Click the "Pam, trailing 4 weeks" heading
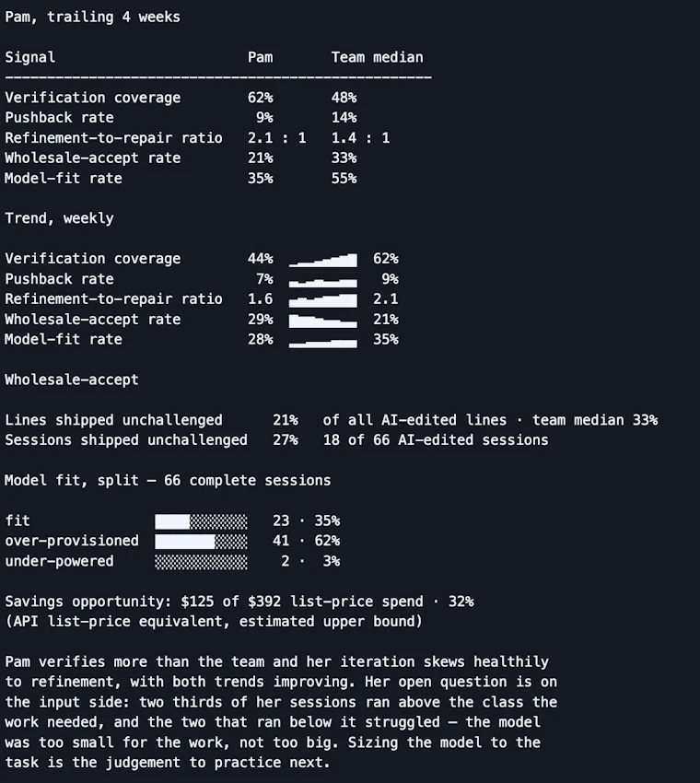This screenshot has width=700, height=783. tap(92, 17)
